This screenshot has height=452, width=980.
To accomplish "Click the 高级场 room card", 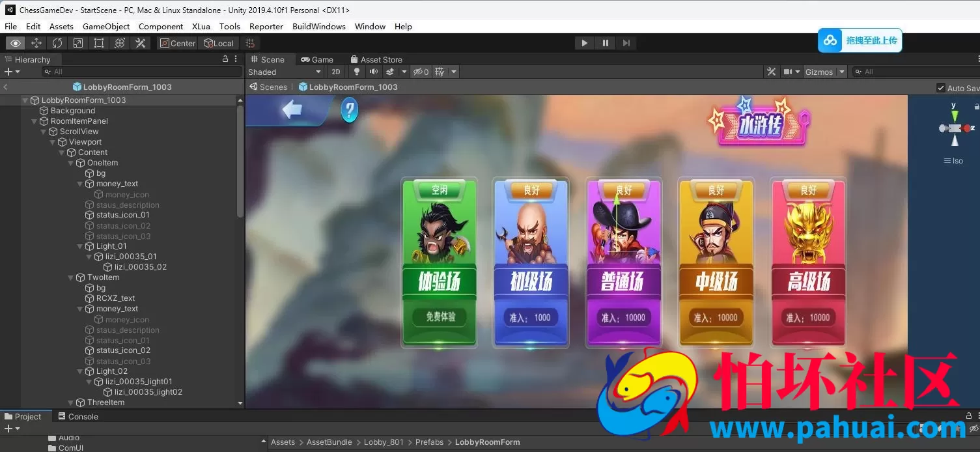I will 808,262.
